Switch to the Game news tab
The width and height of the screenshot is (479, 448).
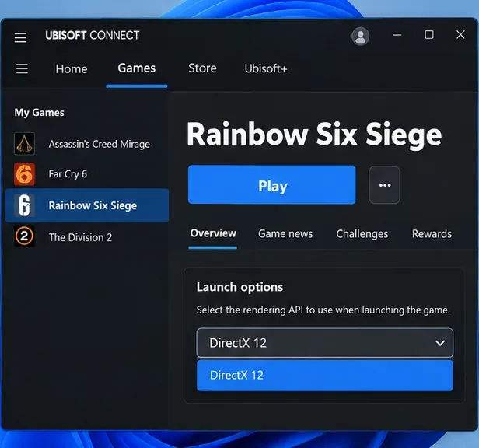(x=285, y=234)
